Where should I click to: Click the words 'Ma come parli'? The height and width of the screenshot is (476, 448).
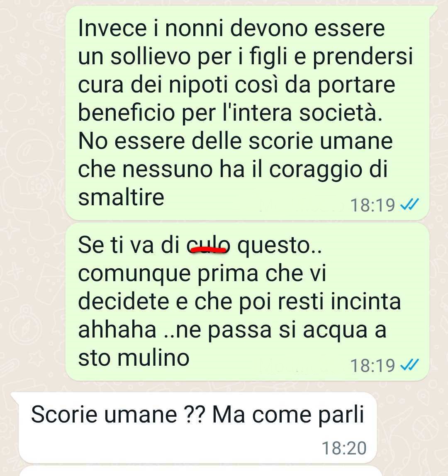click(288, 415)
